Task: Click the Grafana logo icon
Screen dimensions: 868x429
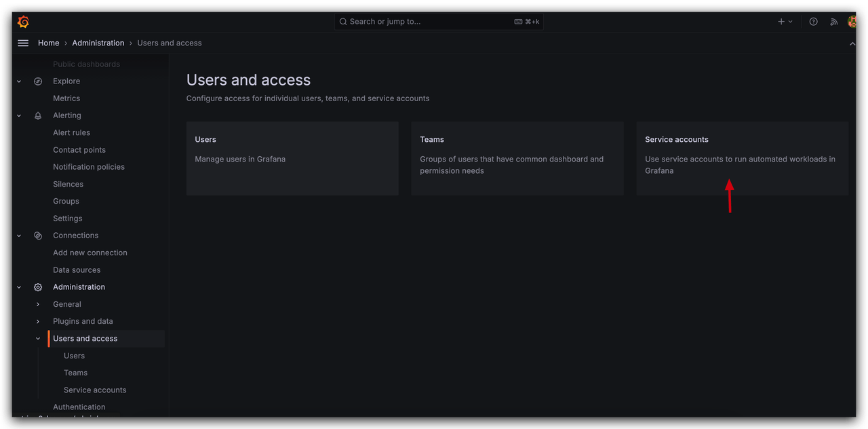Action: click(23, 22)
